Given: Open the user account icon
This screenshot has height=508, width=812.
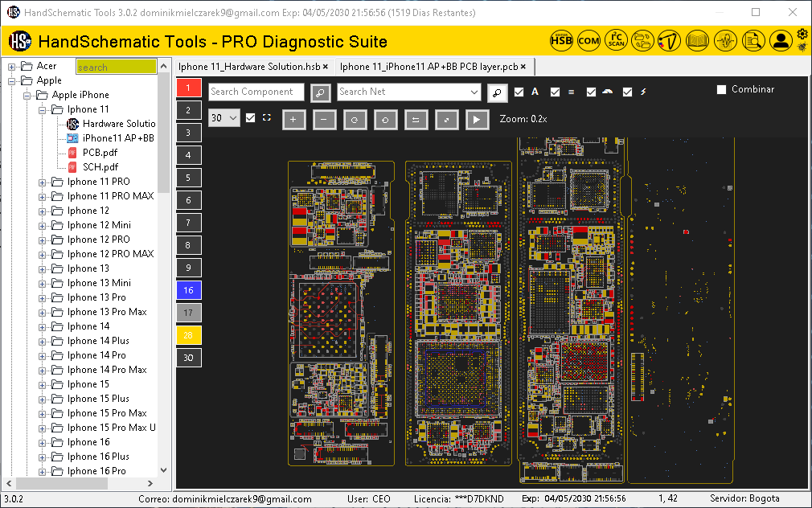Looking at the screenshot, I should tap(781, 41).
